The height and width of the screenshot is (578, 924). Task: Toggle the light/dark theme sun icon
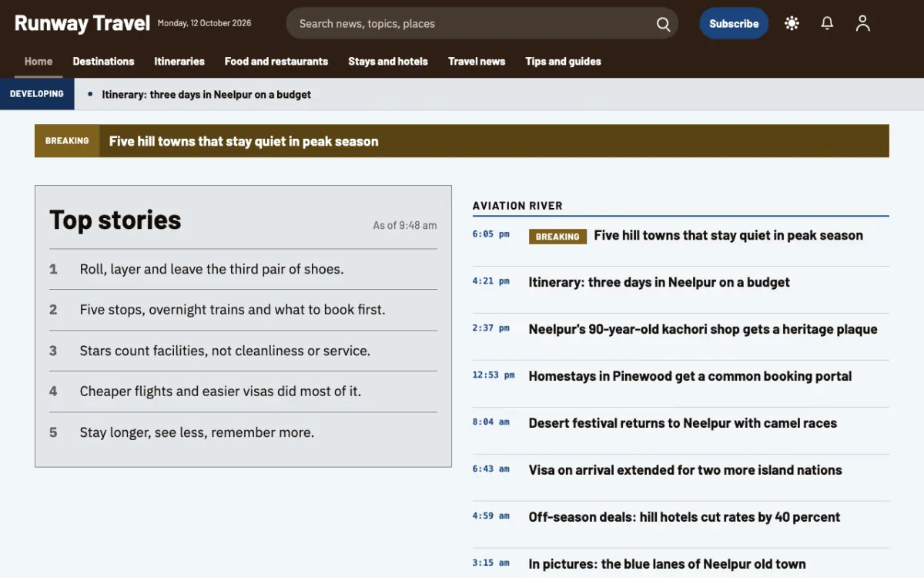(x=792, y=23)
